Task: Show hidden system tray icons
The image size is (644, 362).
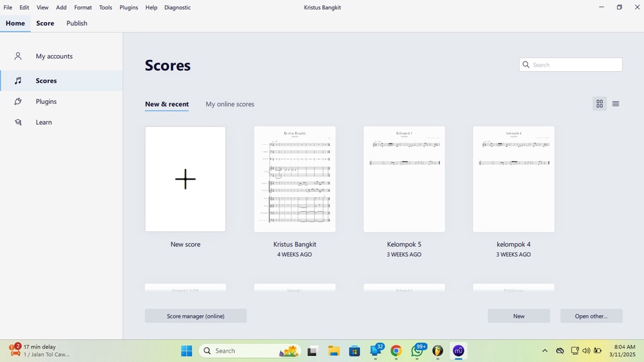Action: pos(545,351)
